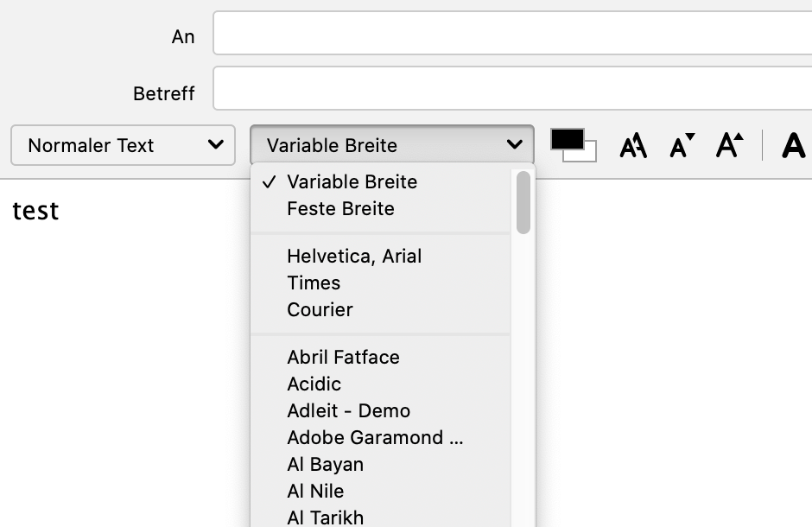Click the font size reset icon
This screenshot has height=527, width=812.
point(633,145)
